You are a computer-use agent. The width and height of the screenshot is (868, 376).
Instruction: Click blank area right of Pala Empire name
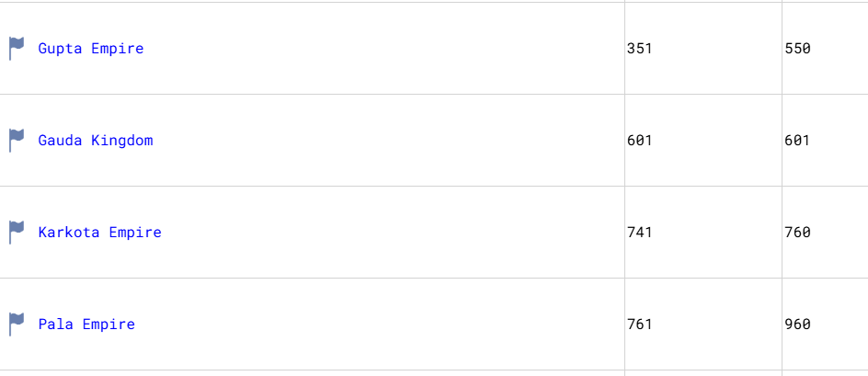pyautogui.click(x=386, y=325)
